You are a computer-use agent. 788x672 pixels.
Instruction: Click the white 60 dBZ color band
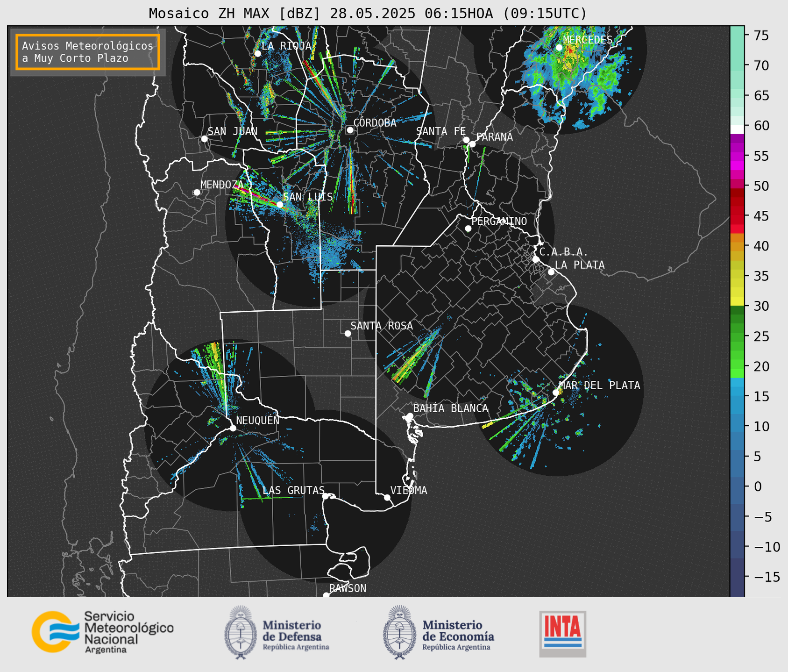click(737, 129)
